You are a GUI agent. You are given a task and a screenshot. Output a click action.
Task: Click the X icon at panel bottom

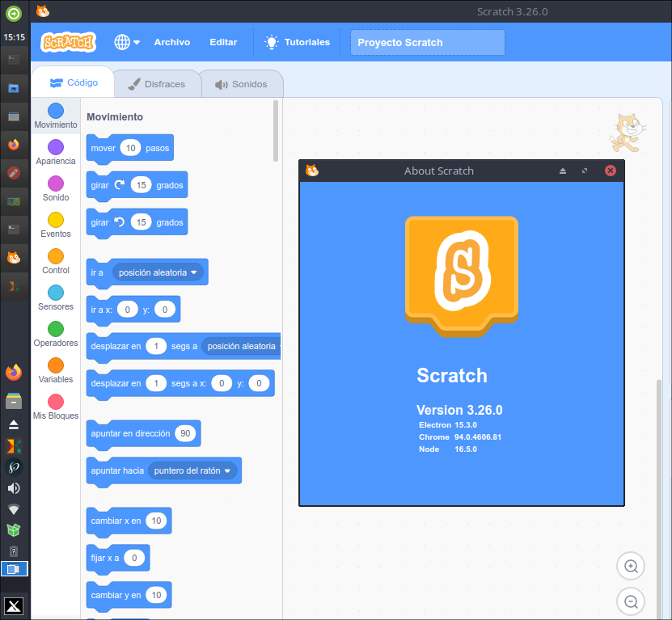(14, 606)
